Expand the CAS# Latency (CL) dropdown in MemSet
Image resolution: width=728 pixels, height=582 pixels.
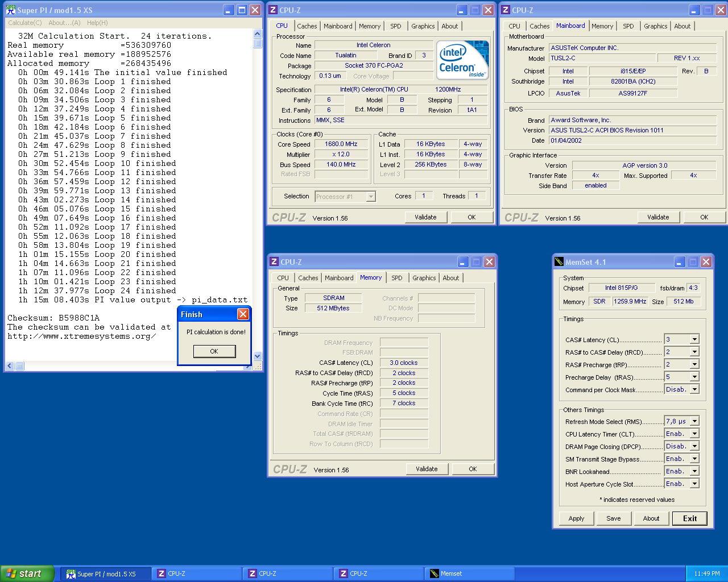click(694, 339)
